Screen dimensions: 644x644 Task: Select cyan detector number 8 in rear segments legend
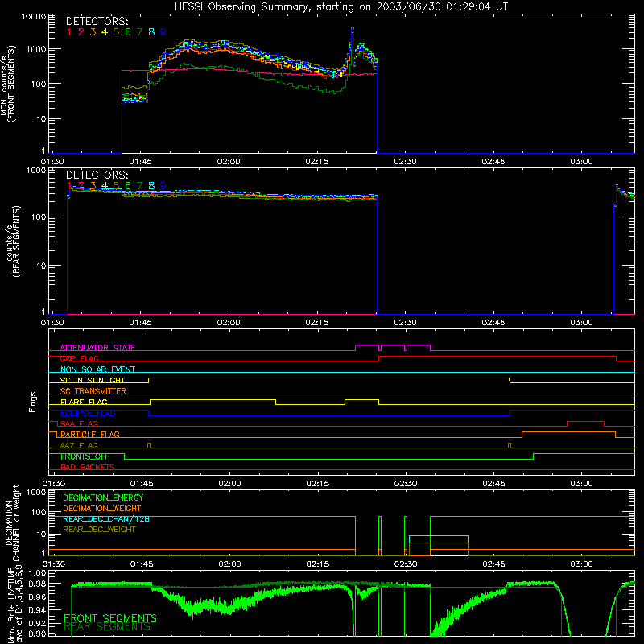pyautogui.click(x=151, y=186)
